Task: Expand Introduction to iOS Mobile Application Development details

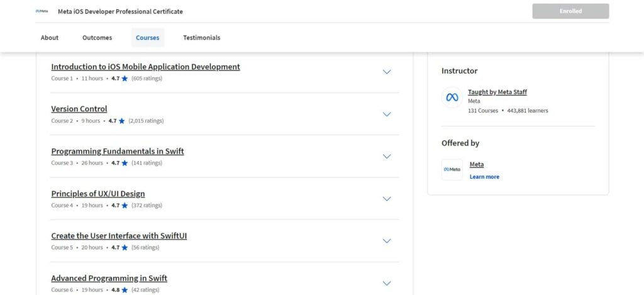Action: (387, 72)
